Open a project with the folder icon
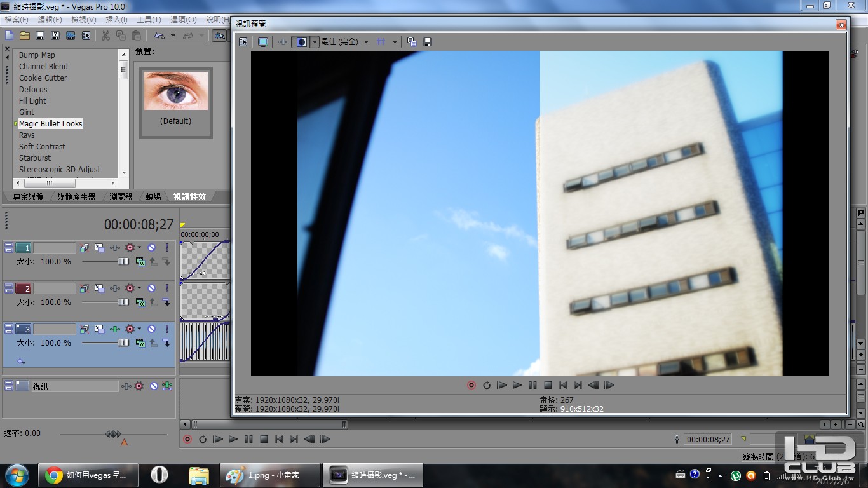The width and height of the screenshot is (868, 488). pyautogui.click(x=25, y=36)
